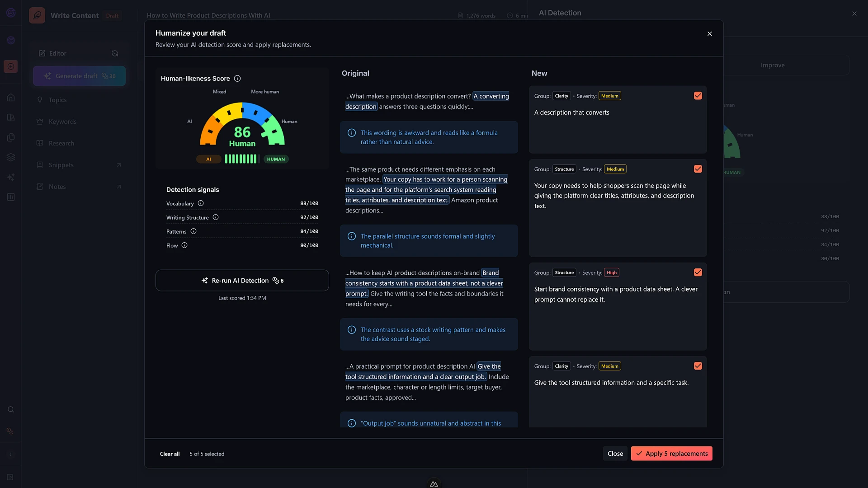
Task: Uncheck 'Your copy needs to help shoppers' replacement
Action: pyautogui.click(x=698, y=169)
